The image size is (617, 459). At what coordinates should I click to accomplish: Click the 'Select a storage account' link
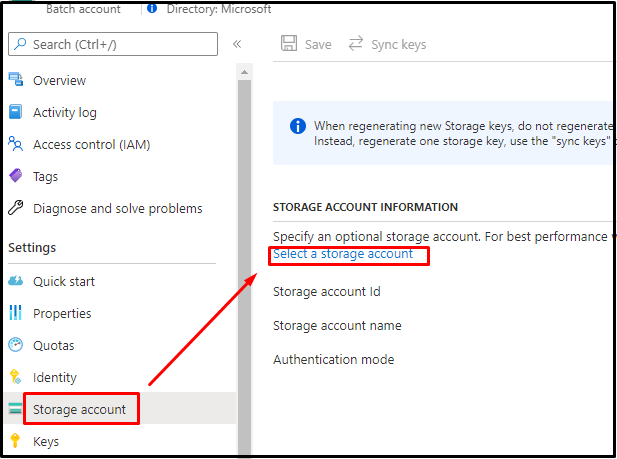click(343, 254)
